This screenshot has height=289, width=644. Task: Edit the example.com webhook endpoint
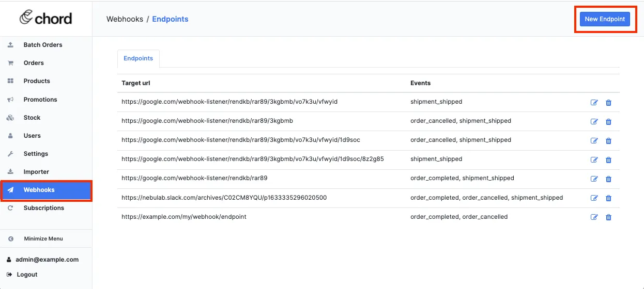[594, 217]
